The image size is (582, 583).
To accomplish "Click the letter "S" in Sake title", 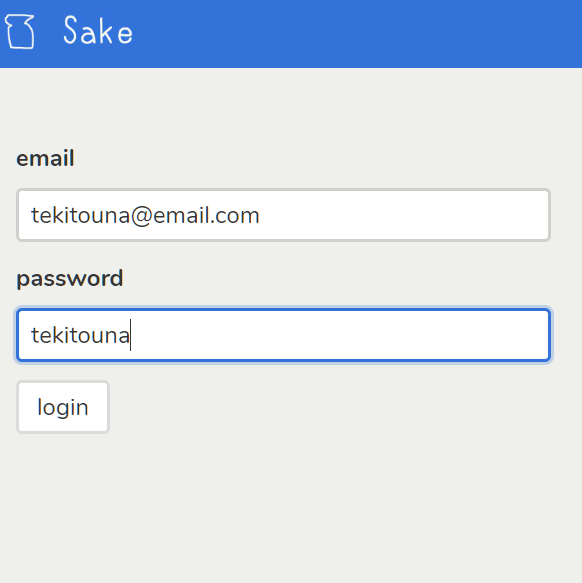I will (71, 30).
